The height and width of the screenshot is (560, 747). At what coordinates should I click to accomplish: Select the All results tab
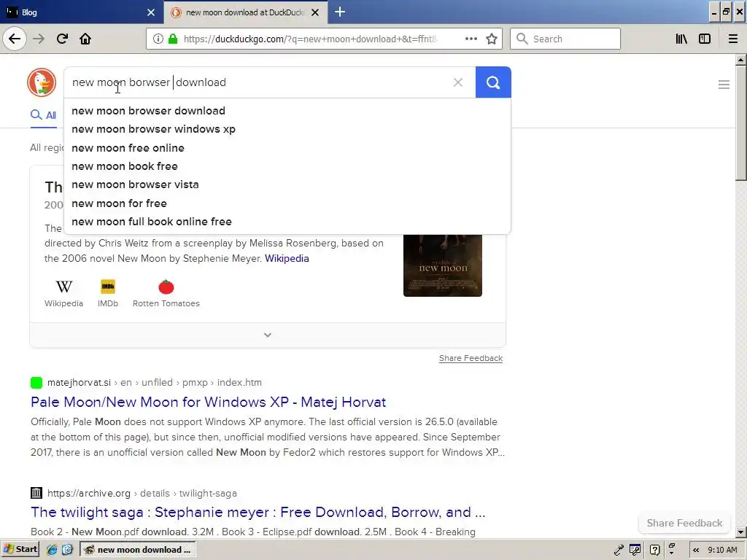pyautogui.click(x=43, y=115)
